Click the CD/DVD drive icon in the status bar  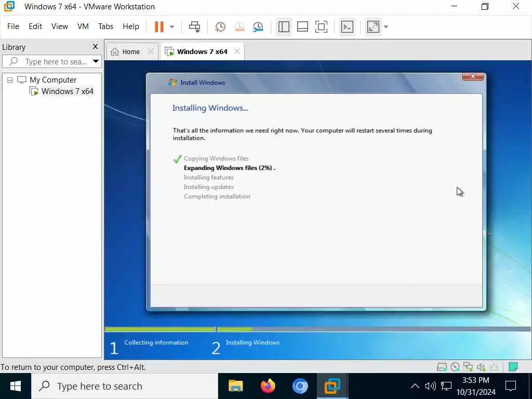tap(455, 367)
